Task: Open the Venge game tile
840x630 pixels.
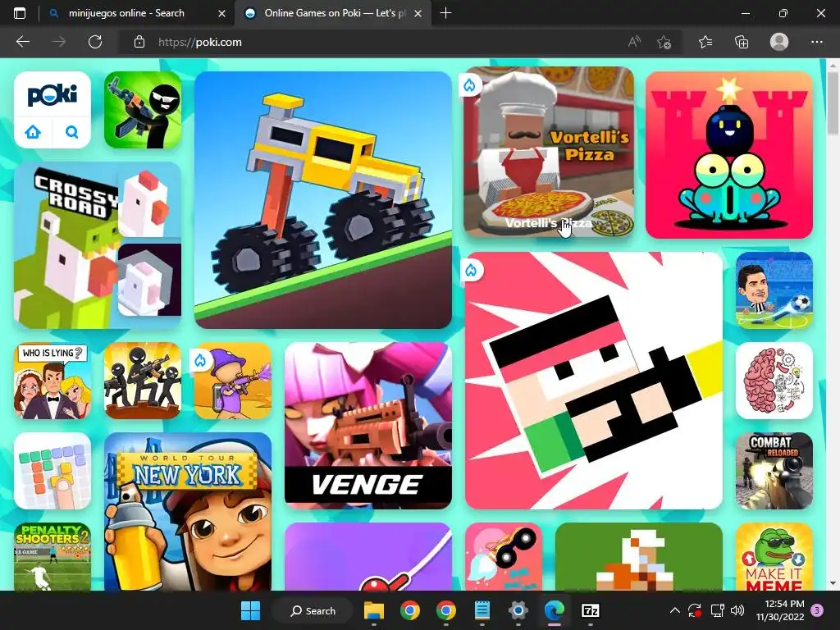Action: [x=368, y=426]
